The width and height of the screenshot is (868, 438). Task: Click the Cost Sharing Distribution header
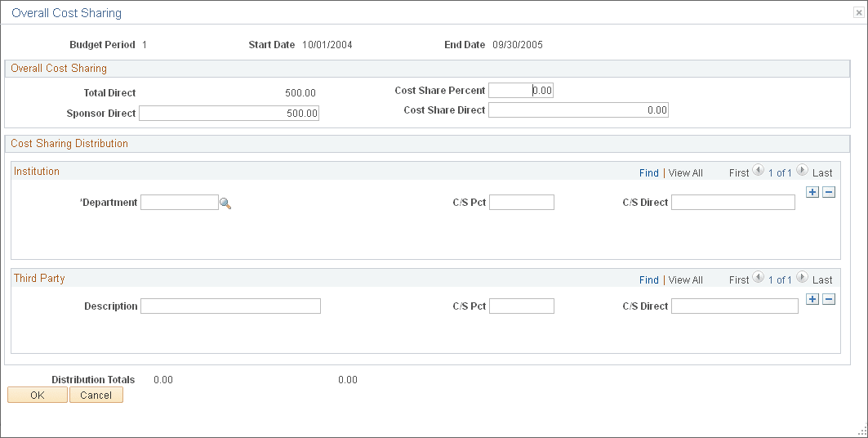pyautogui.click(x=69, y=144)
